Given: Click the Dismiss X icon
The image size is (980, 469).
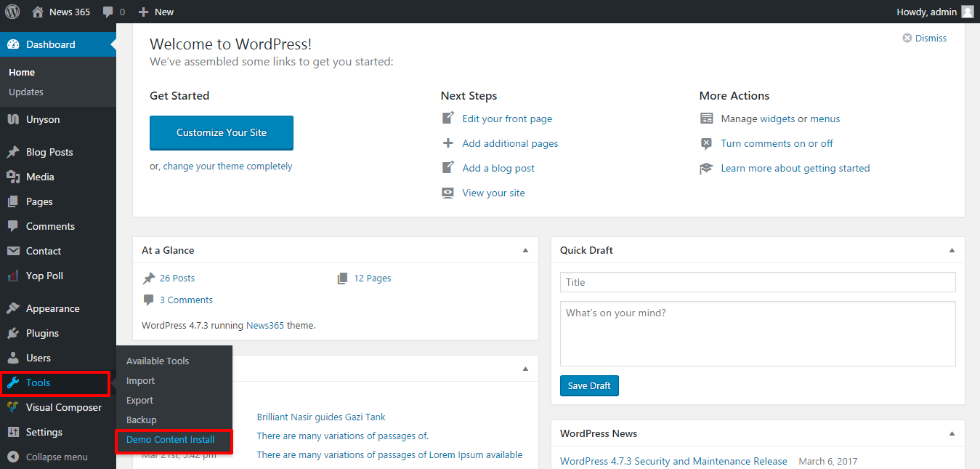Looking at the screenshot, I should pyautogui.click(x=907, y=38).
